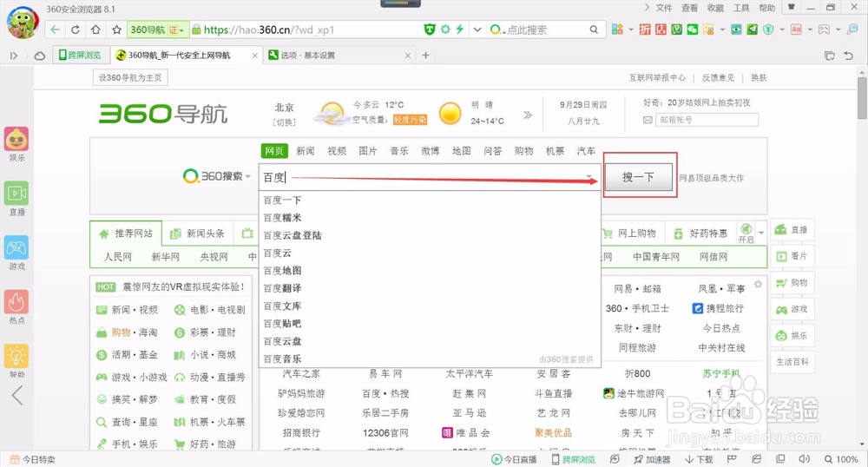The image size is (868, 467).
Task: Bookmark this page with the star icon
Action: (x=116, y=30)
